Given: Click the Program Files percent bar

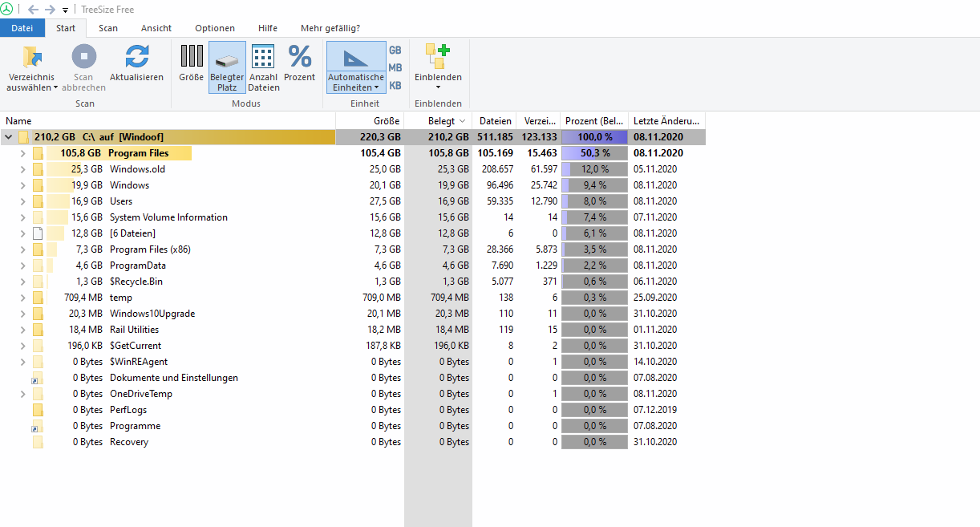Looking at the screenshot, I should pyautogui.click(x=594, y=153).
